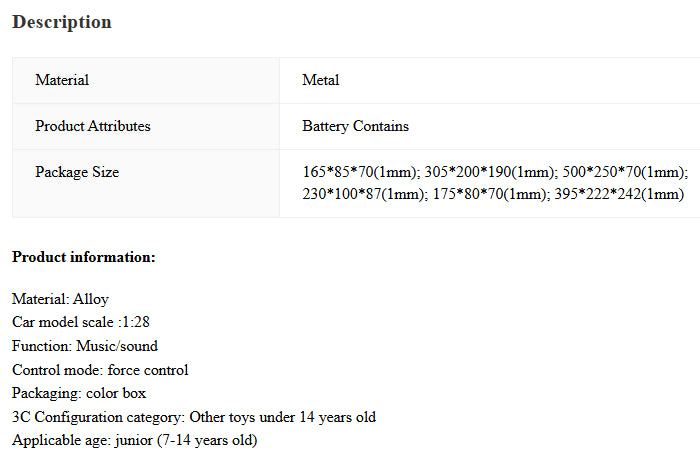
Task: Click the Product information heading
Action: (x=84, y=257)
